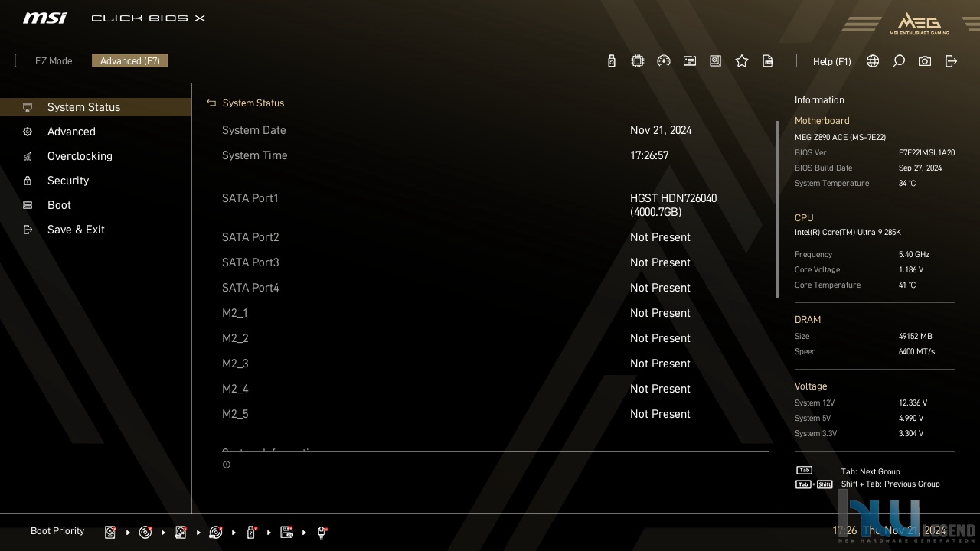
Task: Switch to EZ Mode
Action: pyautogui.click(x=54, y=60)
